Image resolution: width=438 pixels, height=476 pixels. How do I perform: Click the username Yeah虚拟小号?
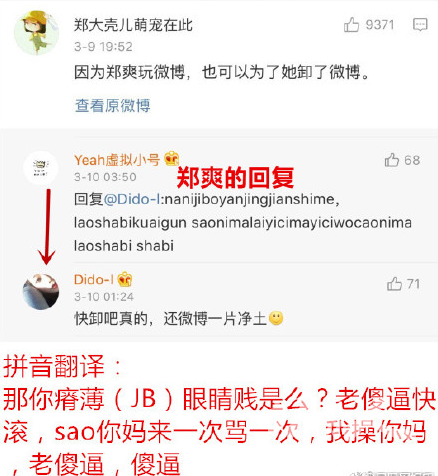[117, 160]
